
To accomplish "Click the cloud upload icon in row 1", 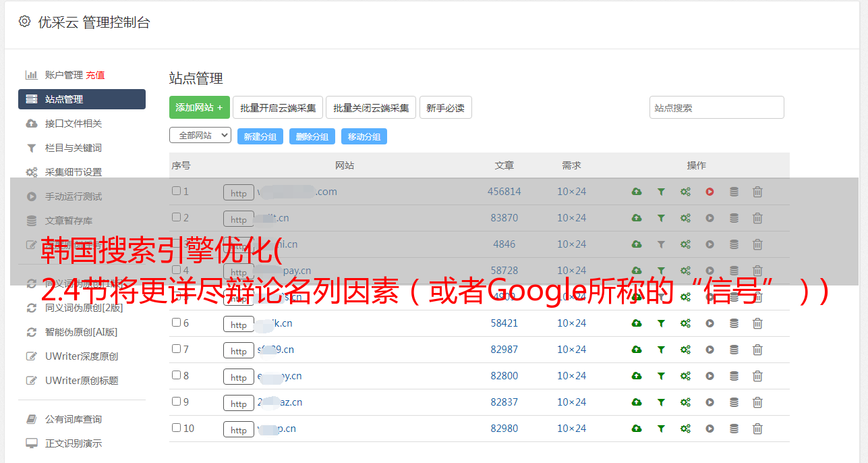I will pyautogui.click(x=637, y=192).
